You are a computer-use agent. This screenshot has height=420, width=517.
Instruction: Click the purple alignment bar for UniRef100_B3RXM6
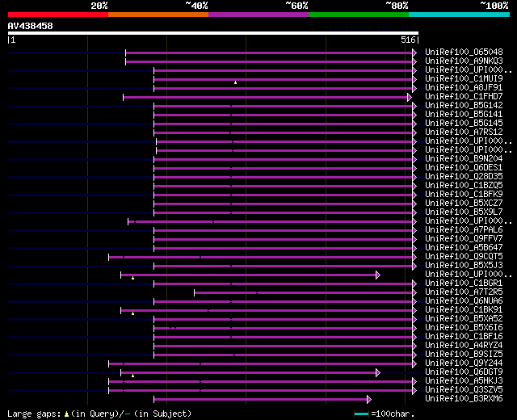pos(260,400)
